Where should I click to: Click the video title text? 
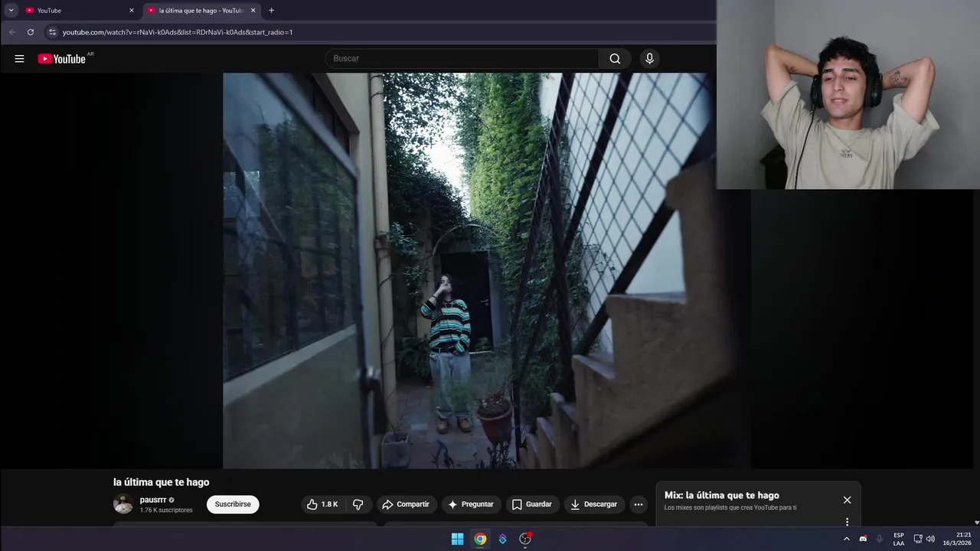coord(162,482)
